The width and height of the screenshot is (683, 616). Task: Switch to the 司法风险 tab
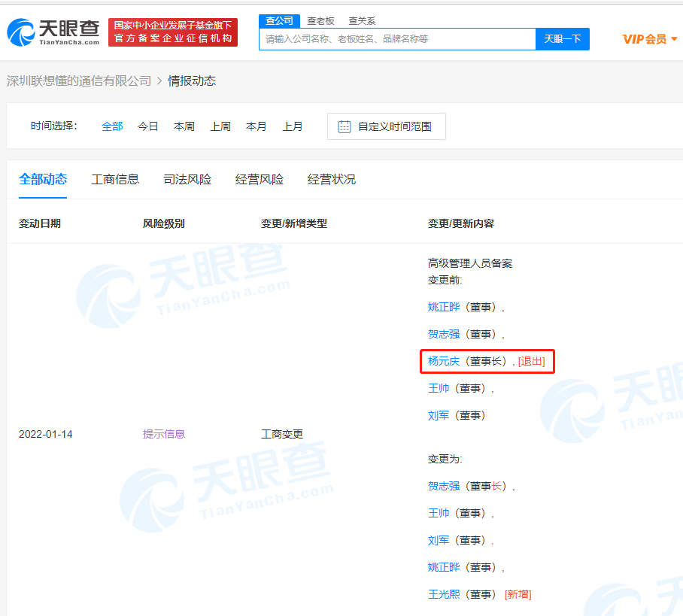(187, 179)
